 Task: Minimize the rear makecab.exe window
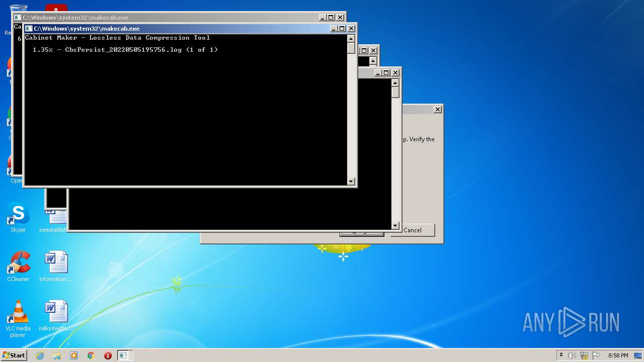(x=323, y=18)
